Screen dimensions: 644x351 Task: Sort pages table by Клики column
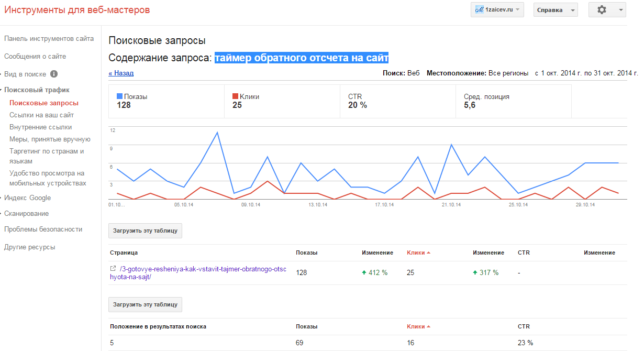pos(418,253)
